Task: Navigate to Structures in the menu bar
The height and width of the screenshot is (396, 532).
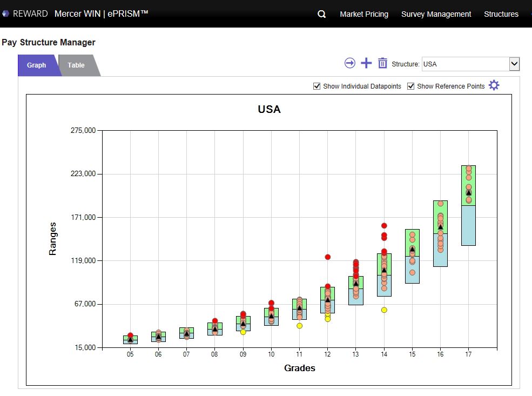Action: (x=501, y=14)
